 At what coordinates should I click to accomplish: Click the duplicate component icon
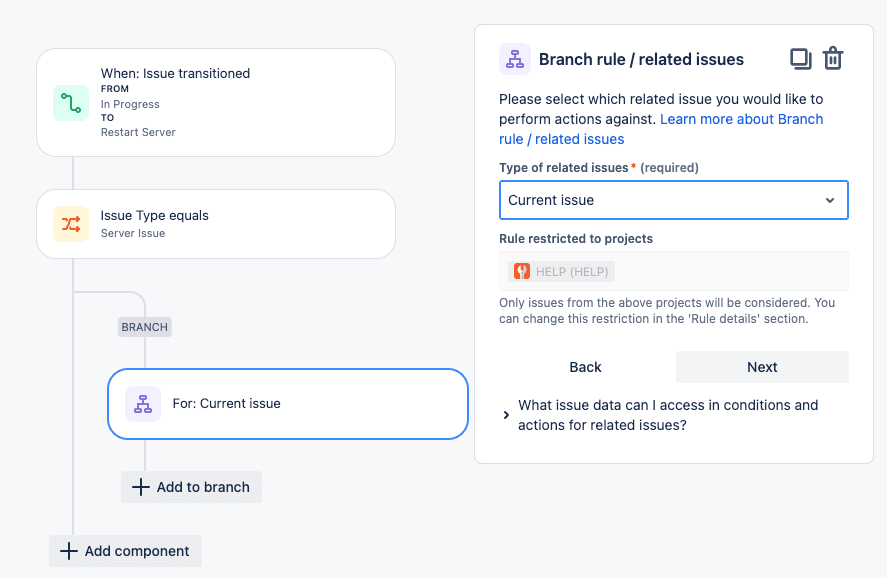pos(800,59)
